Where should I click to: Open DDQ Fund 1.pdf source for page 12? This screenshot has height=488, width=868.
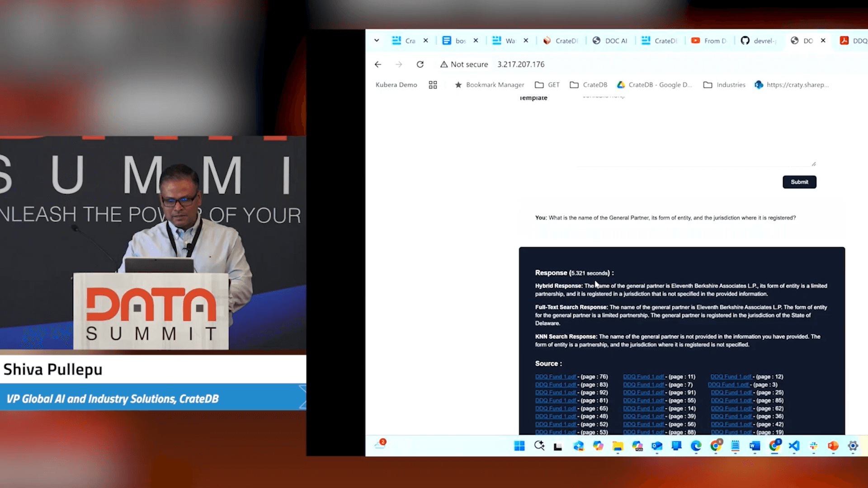pyautogui.click(x=731, y=377)
